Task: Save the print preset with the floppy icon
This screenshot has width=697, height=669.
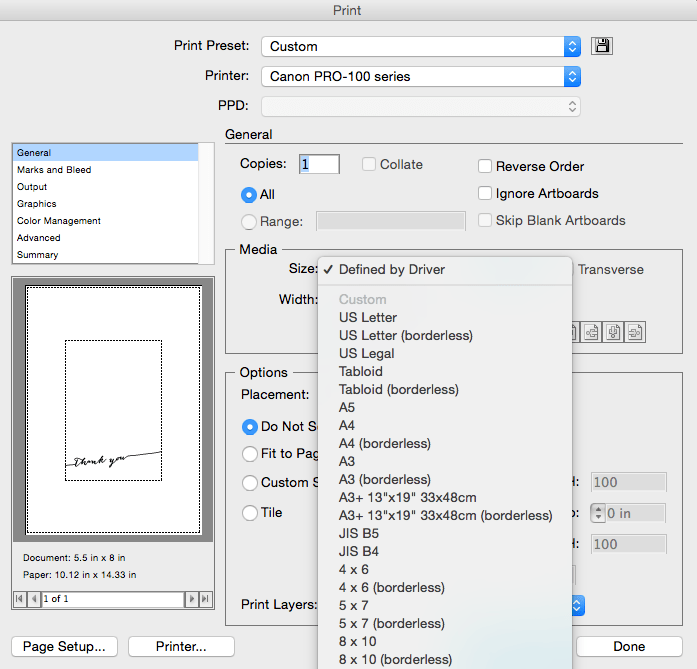Action: [602, 46]
